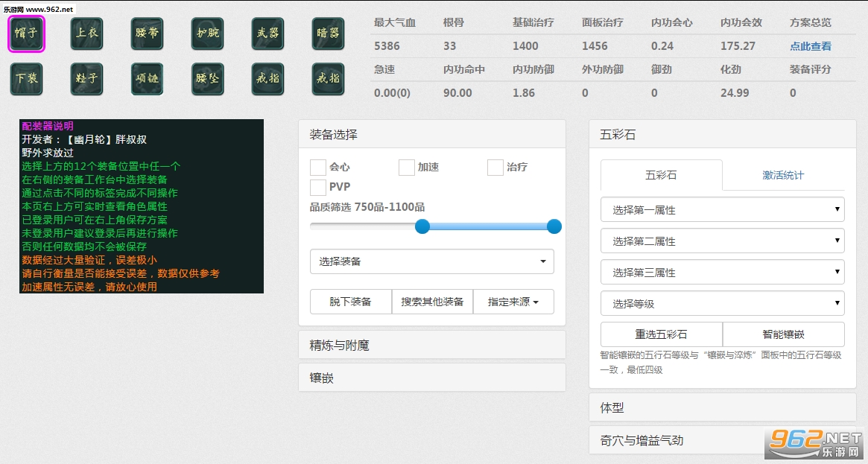
Task: Click the 内功会效 value 175.27
Action: point(738,46)
